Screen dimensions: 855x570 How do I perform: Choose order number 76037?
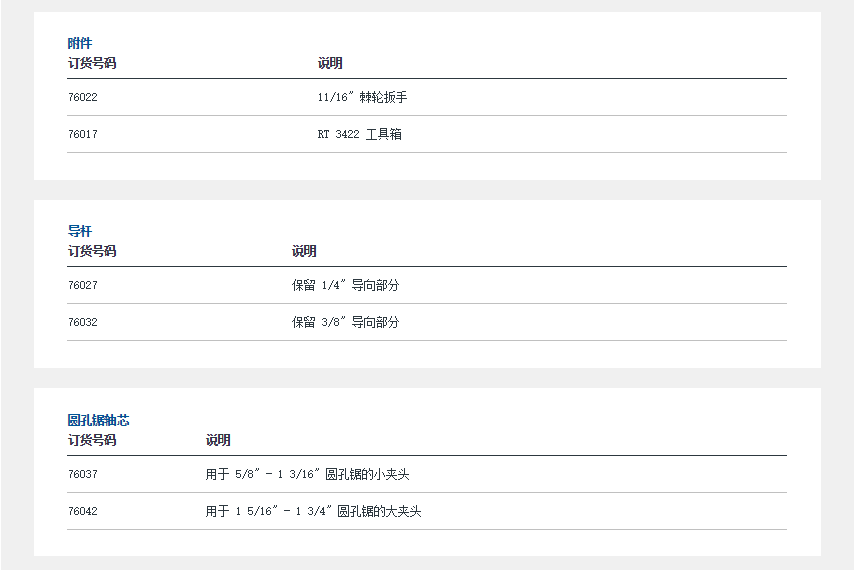coord(83,474)
